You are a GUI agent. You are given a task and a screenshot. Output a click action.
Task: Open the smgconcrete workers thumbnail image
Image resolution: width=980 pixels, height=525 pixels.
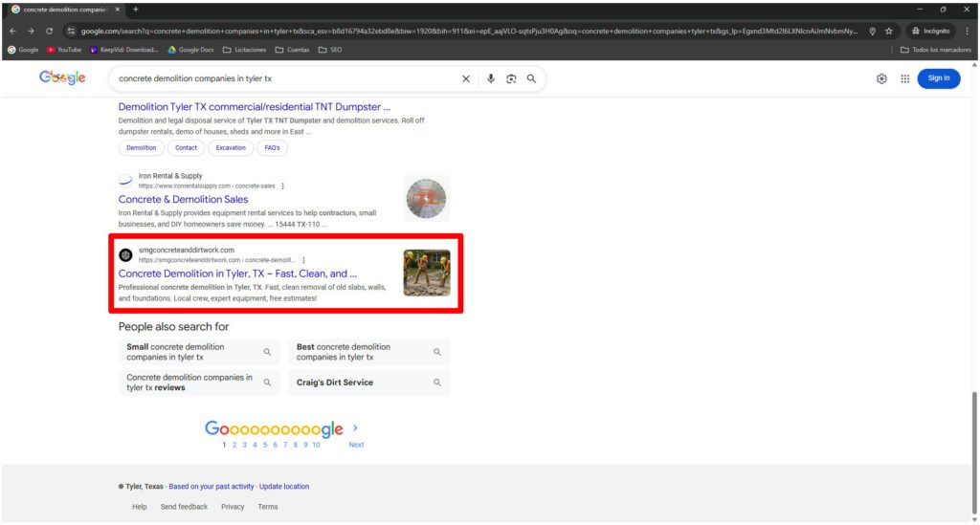pyautogui.click(x=427, y=273)
